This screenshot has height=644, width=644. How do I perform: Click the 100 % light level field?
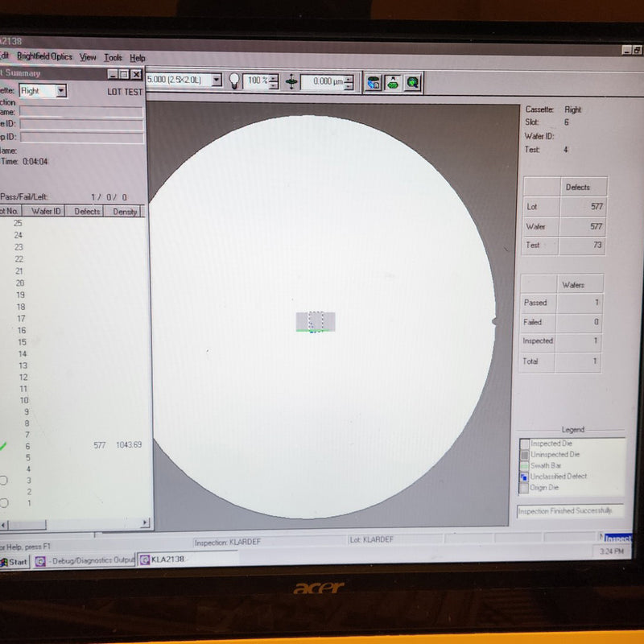(256, 80)
